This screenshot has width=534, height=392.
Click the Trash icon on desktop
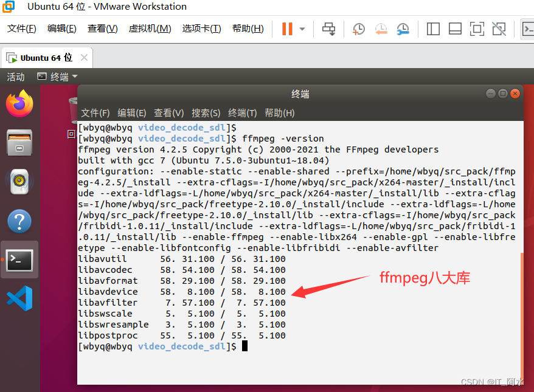pos(73,109)
